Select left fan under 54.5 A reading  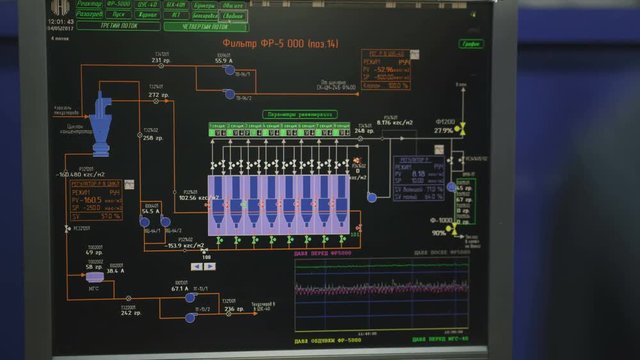pyautogui.click(x=144, y=222)
